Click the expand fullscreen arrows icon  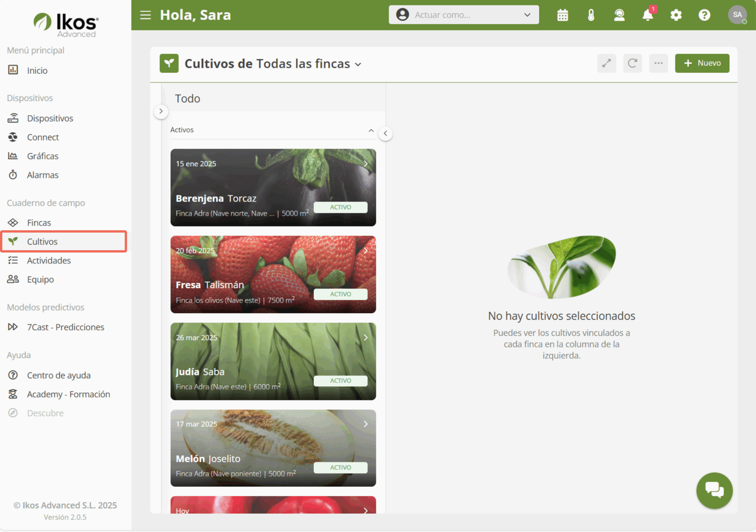point(607,63)
